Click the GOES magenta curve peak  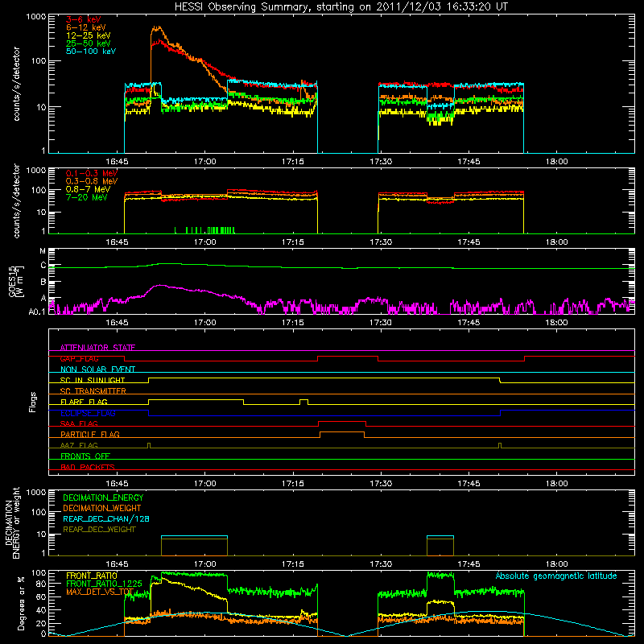click(x=160, y=286)
